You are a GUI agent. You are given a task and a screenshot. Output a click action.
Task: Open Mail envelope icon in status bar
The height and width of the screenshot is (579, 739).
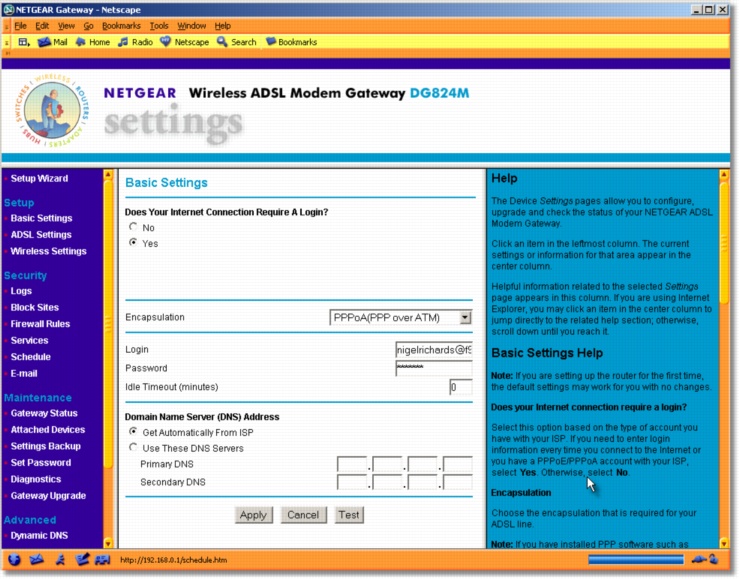click(x=37, y=560)
